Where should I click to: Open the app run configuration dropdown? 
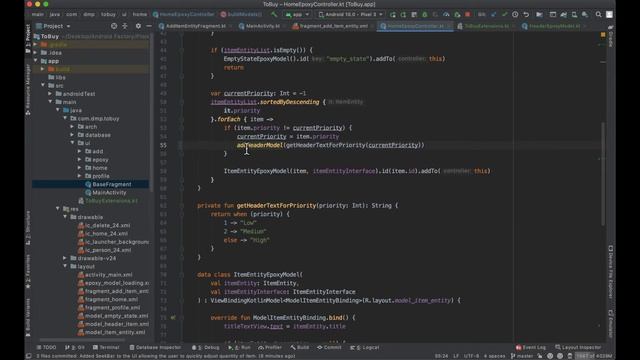tap(298, 14)
